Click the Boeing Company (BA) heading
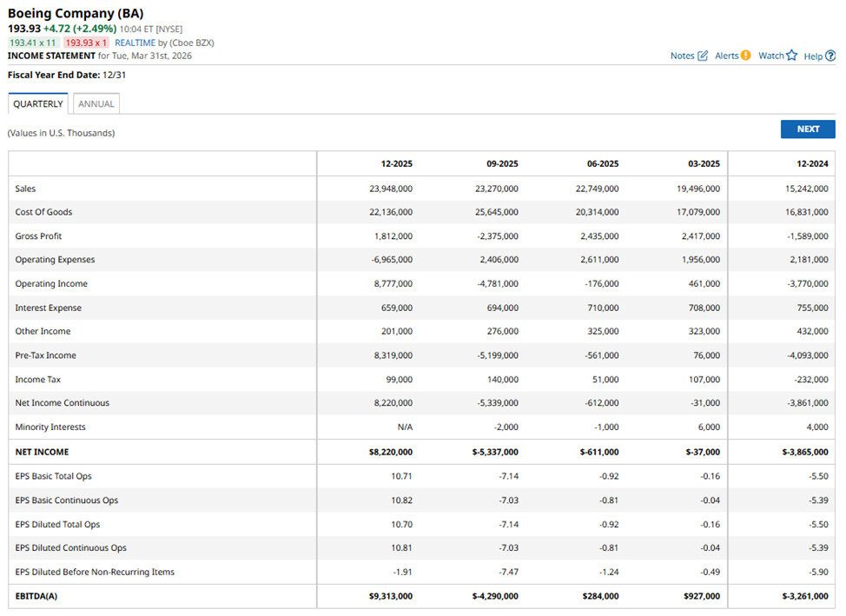 point(76,13)
